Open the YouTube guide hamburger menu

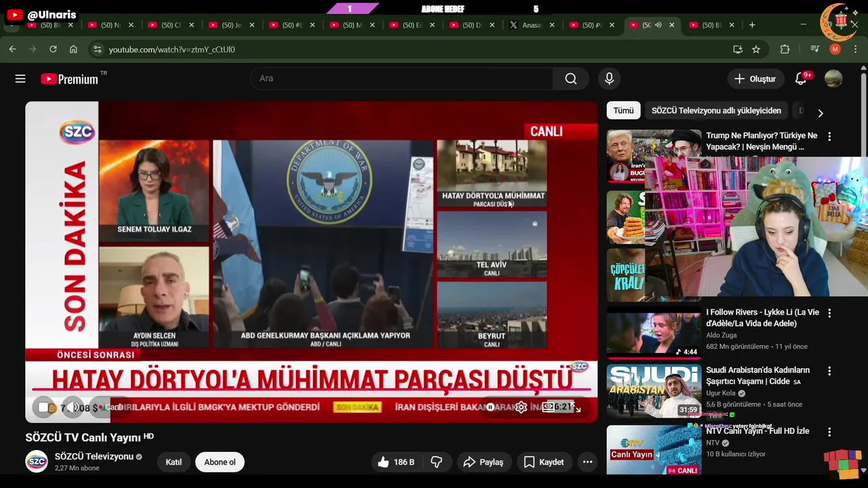pyautogui.click(x=20, y=79)
